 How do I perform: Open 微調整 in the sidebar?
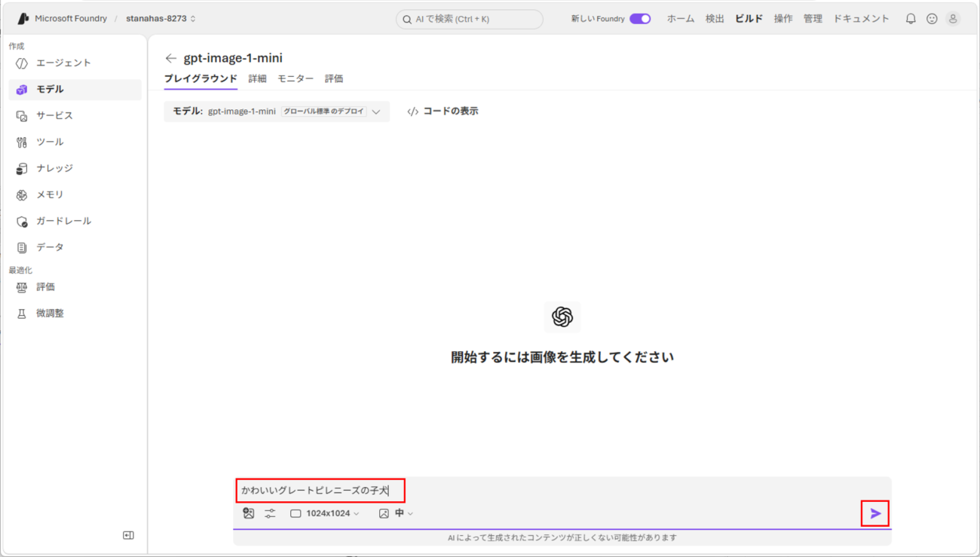click(75, 314)
